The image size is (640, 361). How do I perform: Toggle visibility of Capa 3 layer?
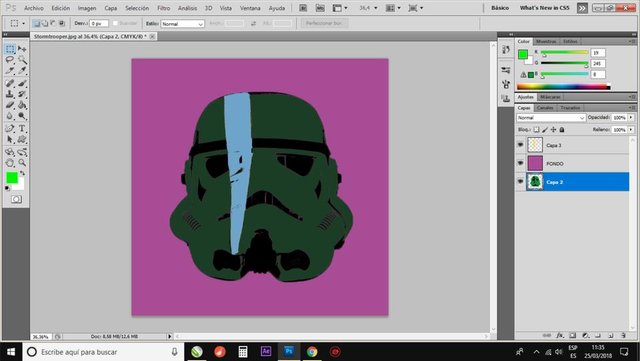520,145
